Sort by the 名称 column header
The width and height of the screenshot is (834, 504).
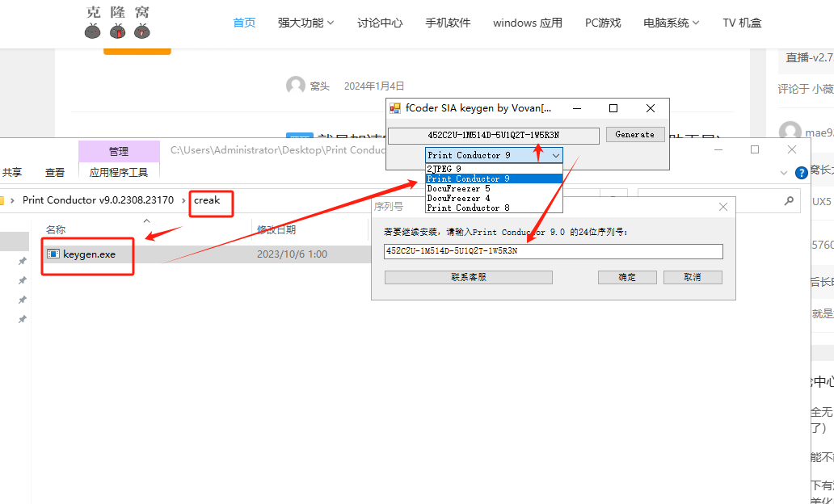pos(56,229)
